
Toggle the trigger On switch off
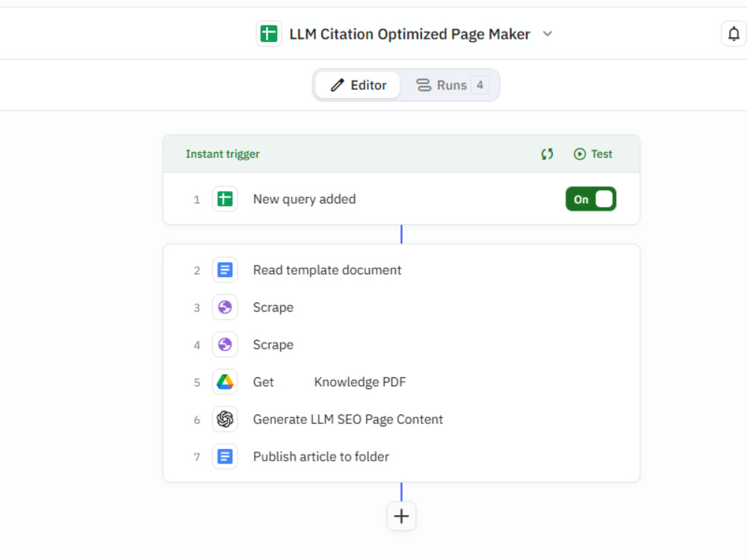pos(591,199)
